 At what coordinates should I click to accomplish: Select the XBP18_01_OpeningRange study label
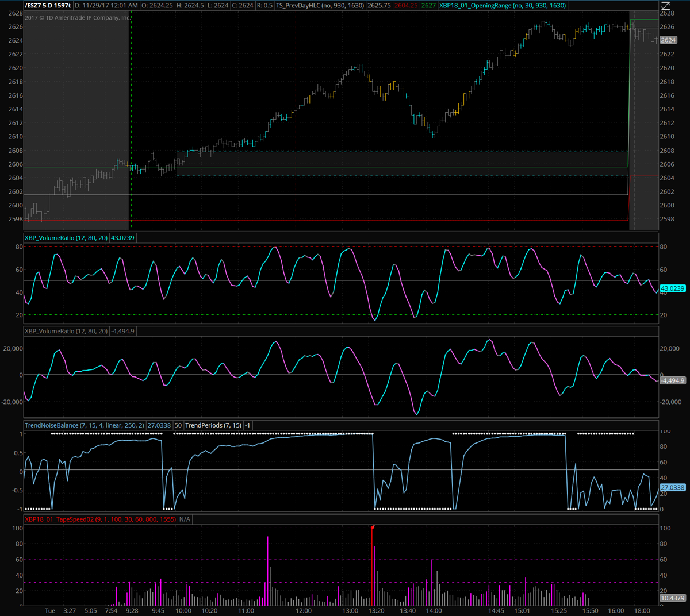tap(503, 5)
